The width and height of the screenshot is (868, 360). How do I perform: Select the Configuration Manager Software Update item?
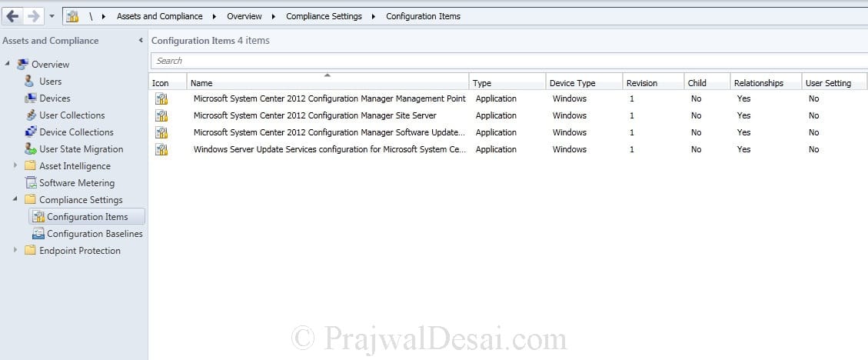pyautogui.click(x=329, y=132)
